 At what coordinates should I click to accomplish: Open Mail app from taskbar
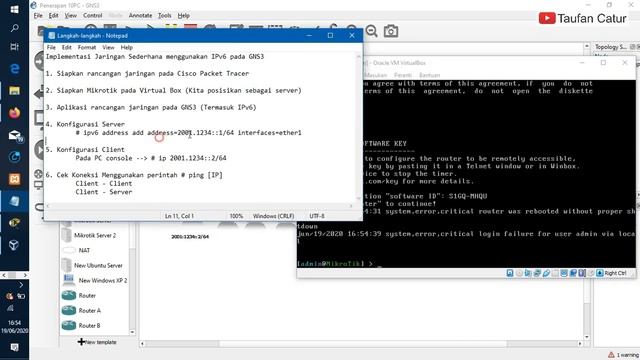coord(15,135)
